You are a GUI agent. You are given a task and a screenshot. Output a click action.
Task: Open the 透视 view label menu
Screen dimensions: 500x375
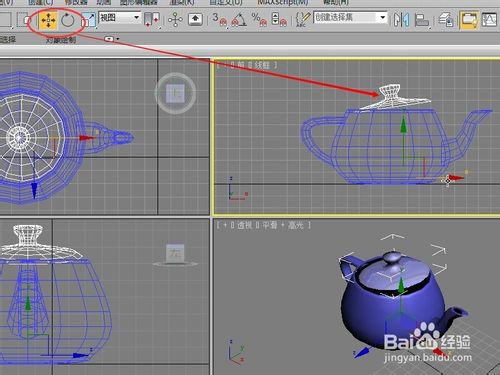click(x=245, y=225)
